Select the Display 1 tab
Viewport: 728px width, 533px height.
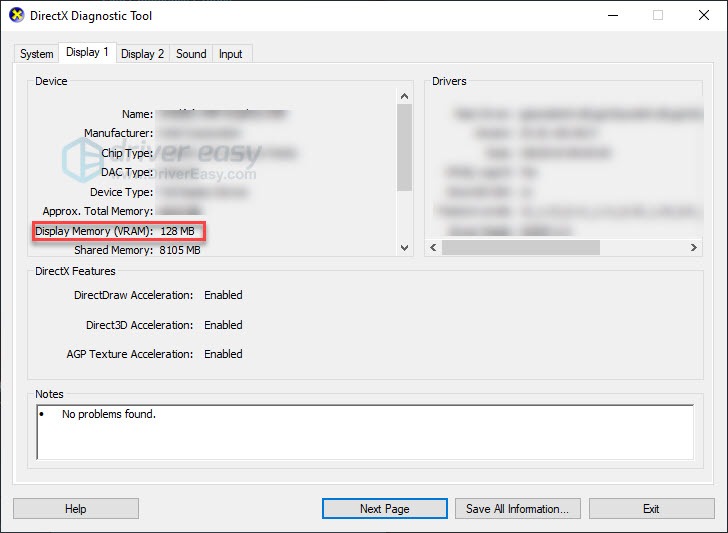(87, 53)
